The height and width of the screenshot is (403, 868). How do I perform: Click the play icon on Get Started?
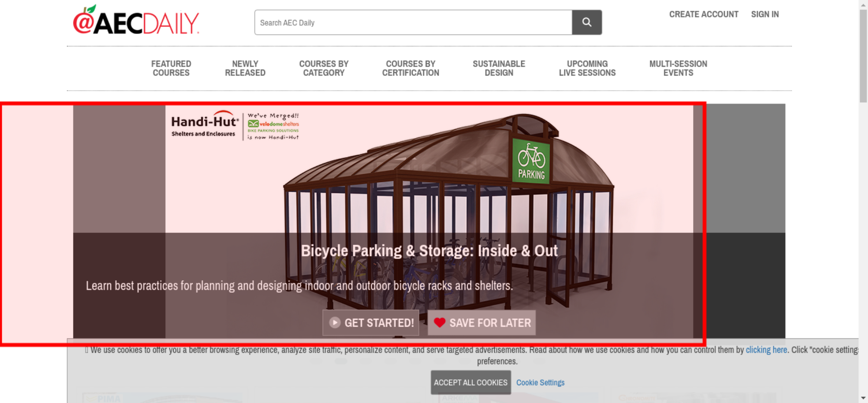(x=335, y=322)
